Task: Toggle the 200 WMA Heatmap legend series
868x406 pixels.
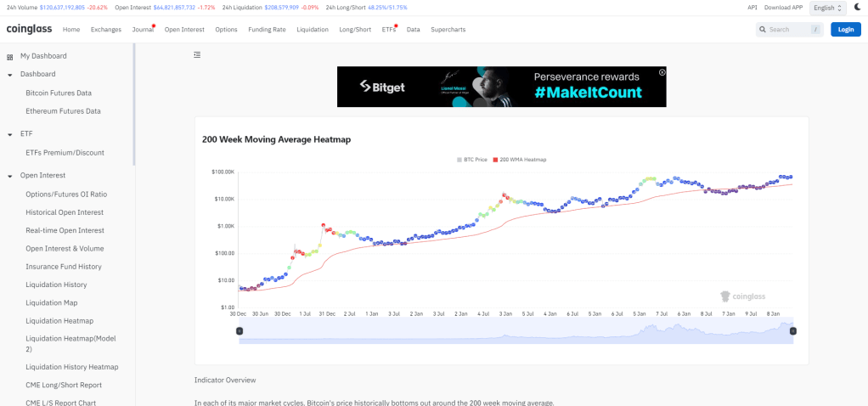Action: (x=520, y=159)
